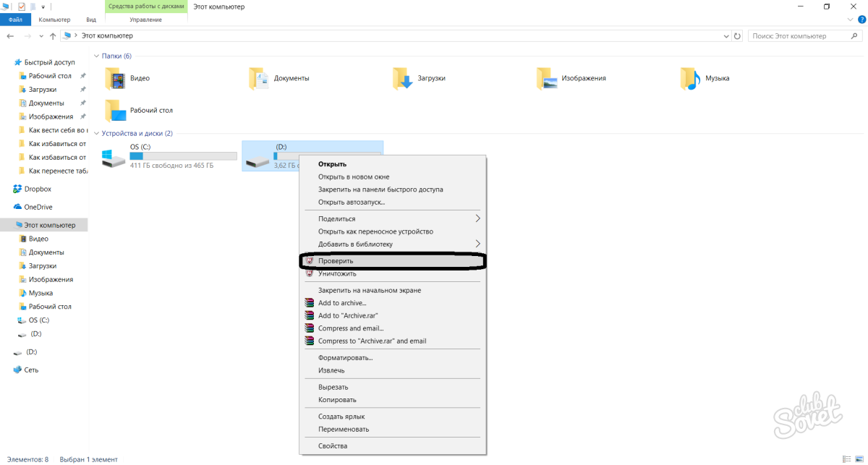Image resolution: width=868 pixels, height=465 pixels.
Task: Click the refresh icon beside address bar
Action: (737, 35)
